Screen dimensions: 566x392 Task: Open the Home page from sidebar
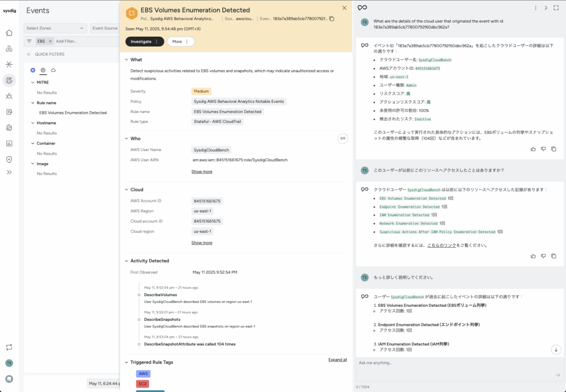point(9,33)
